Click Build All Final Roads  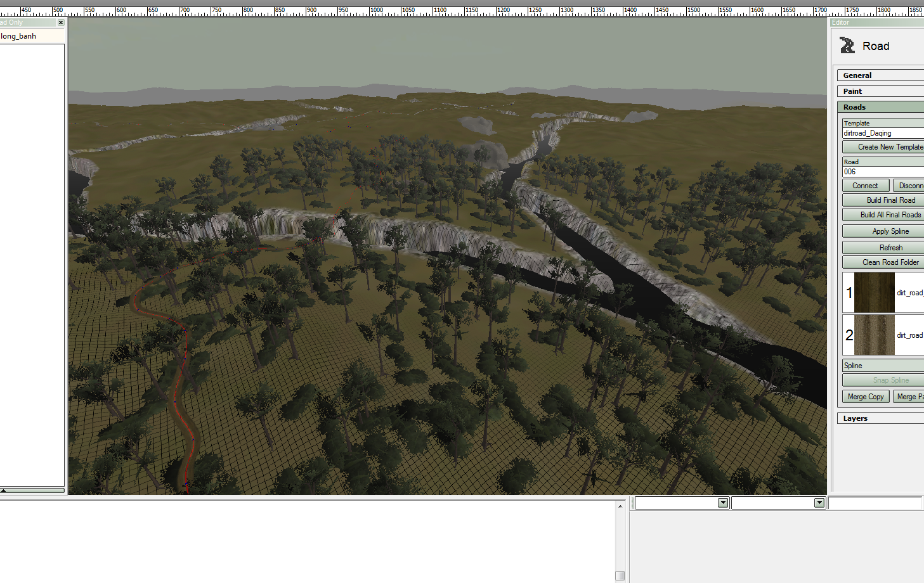[x=883, y=215]
